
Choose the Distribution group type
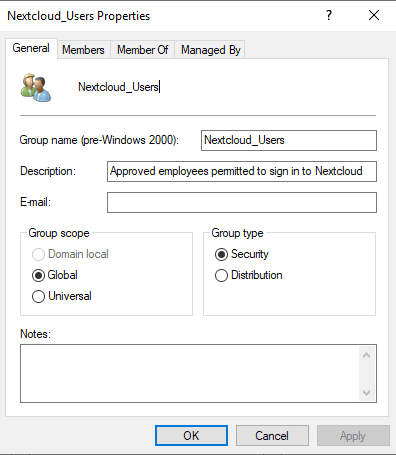click(x=249, y=275)
